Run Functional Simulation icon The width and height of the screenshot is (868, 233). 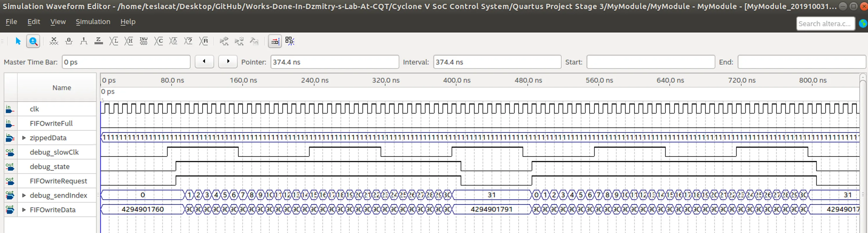[x=224, y=41]
